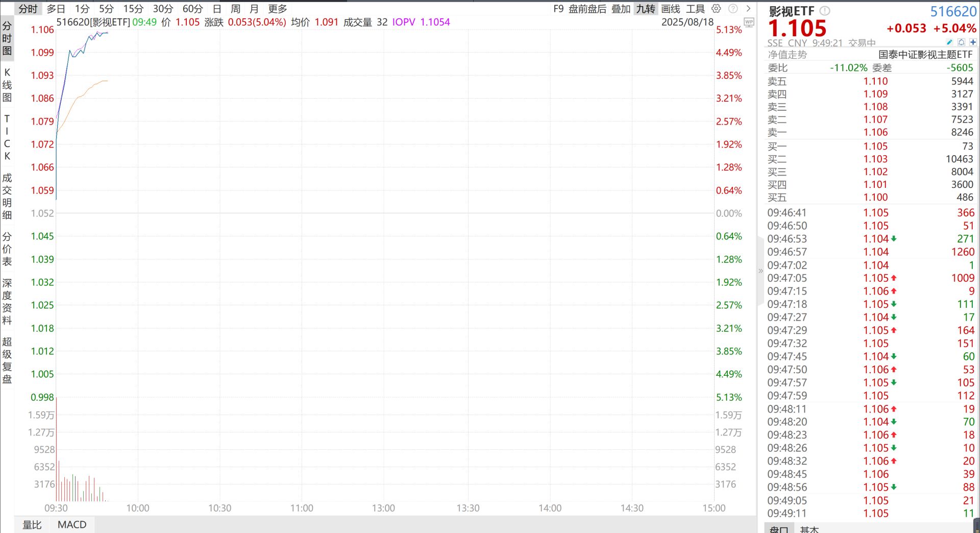
Task: Switch to the MACD tab
Action: click(x=71, y=524)
